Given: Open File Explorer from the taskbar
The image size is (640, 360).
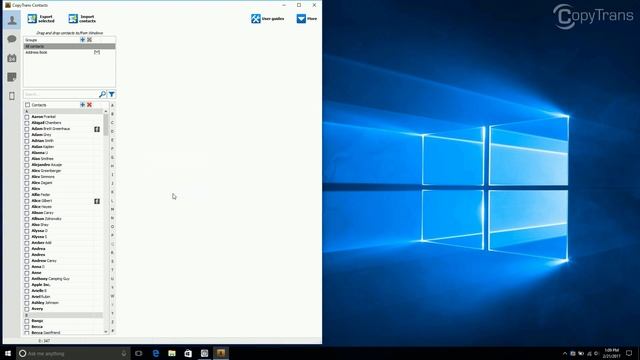Looking at the screenshot, I should click(x=172, y=353).
